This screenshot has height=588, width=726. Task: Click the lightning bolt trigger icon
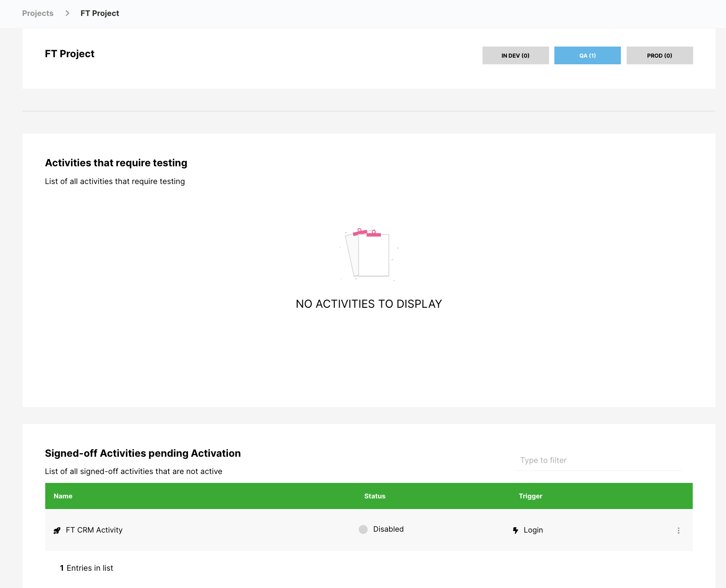[x=515, y=530]
